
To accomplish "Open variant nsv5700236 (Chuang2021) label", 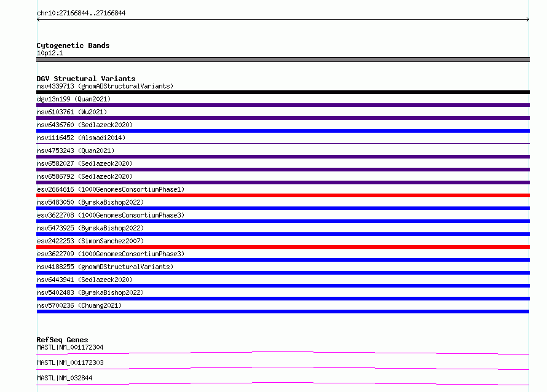I will pyautogui.click(x=79, y=305).
